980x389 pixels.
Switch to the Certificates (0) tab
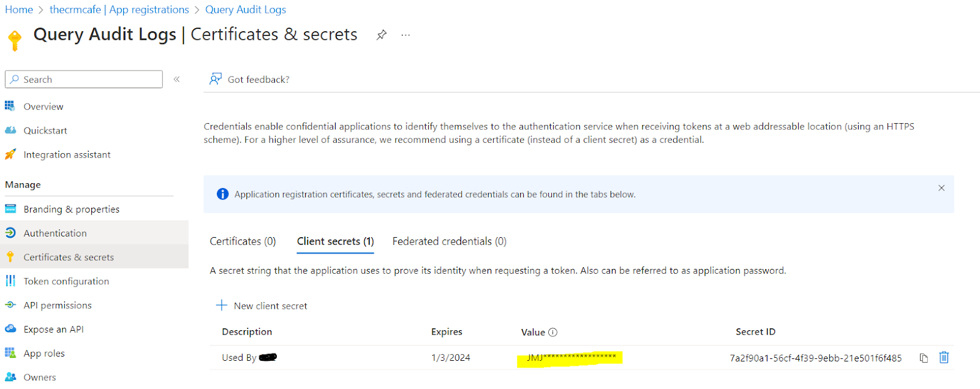243,241
